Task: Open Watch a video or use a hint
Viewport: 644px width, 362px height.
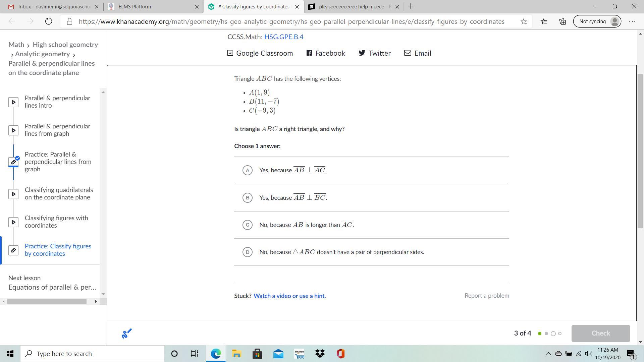Action: tap(289, 296)
